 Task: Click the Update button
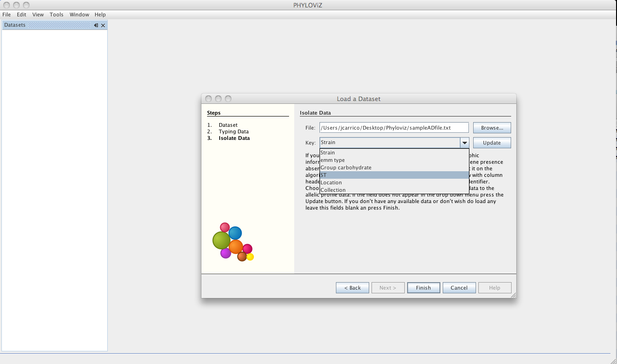(x=492, y=143)
